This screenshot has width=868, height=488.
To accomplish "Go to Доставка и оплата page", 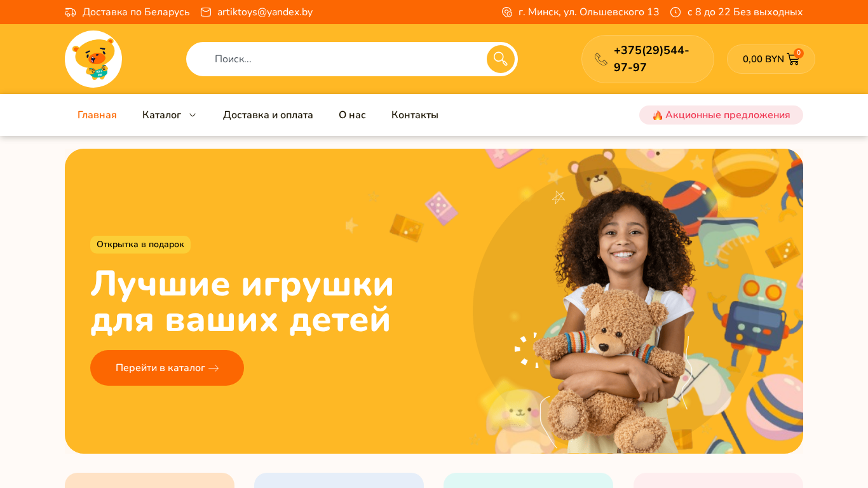I will pos(268,115).
